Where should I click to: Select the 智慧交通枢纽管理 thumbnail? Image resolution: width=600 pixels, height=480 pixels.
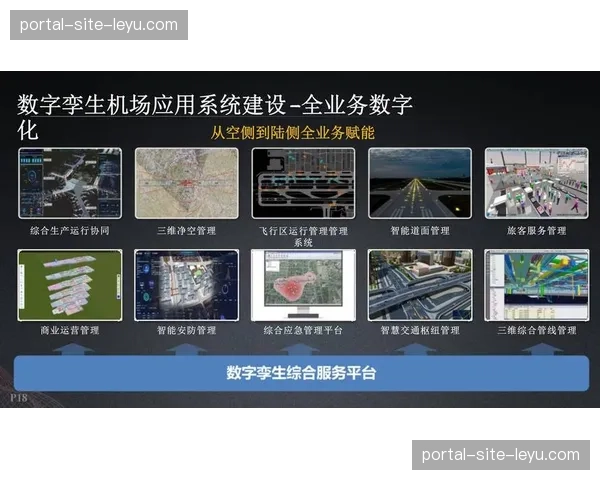[420, 285]
